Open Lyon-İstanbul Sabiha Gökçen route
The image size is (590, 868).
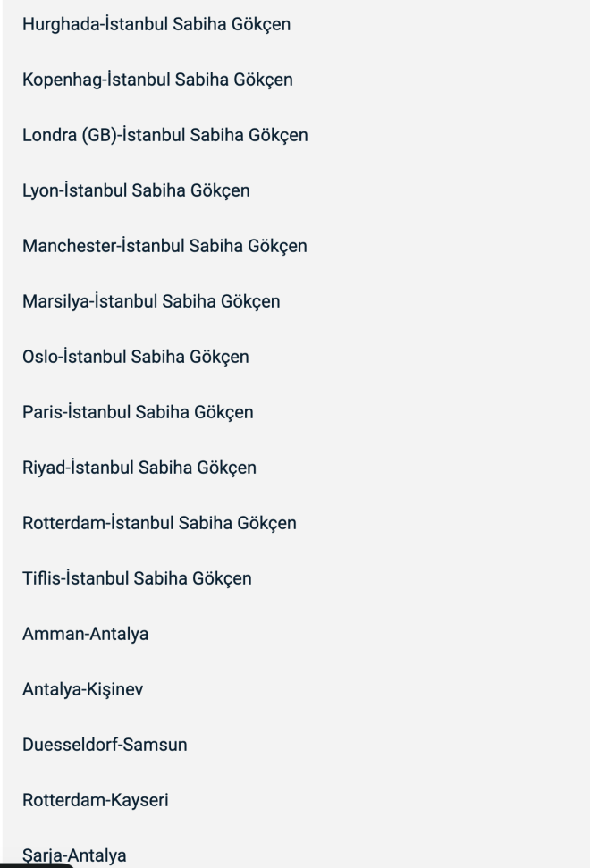136,190
